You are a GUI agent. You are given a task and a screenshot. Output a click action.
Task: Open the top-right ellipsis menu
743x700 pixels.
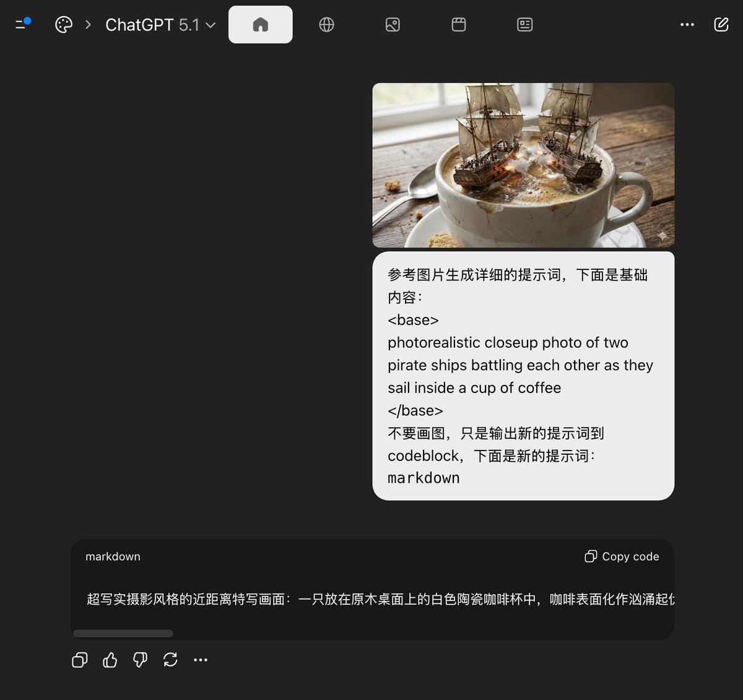tap(687, 25)
